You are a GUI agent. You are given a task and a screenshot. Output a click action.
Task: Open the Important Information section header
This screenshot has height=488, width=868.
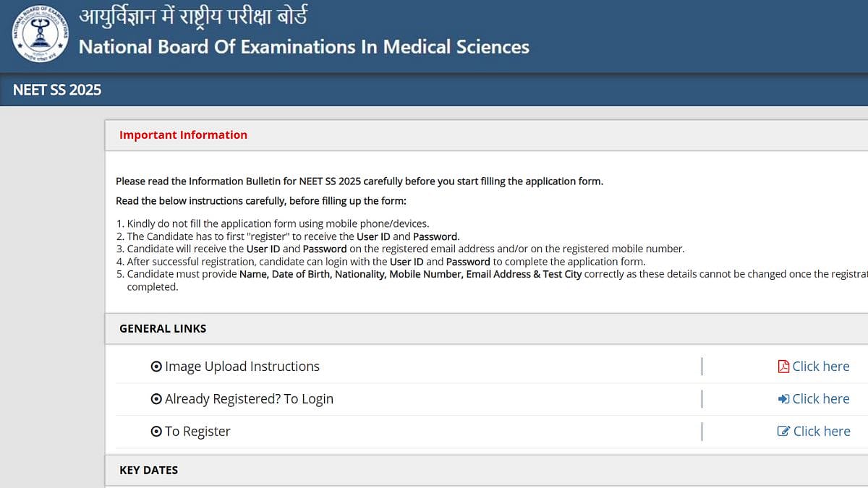pos(183,135)
